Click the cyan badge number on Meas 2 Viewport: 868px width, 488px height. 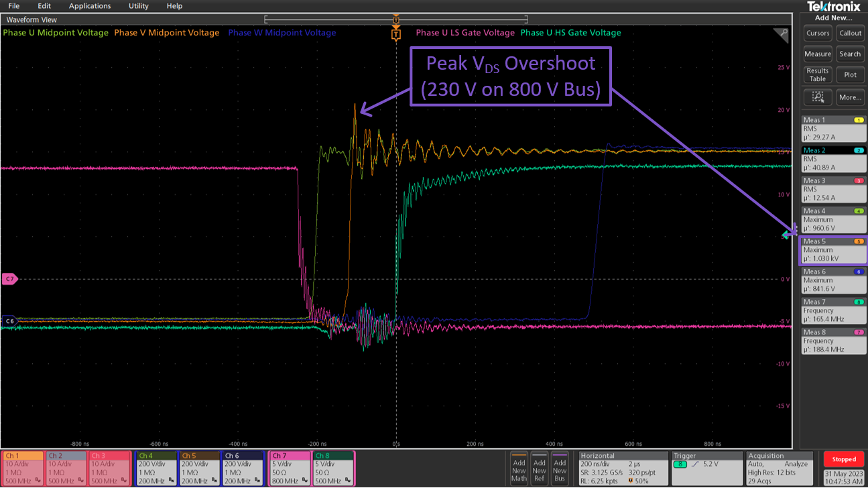pos(858,150)
